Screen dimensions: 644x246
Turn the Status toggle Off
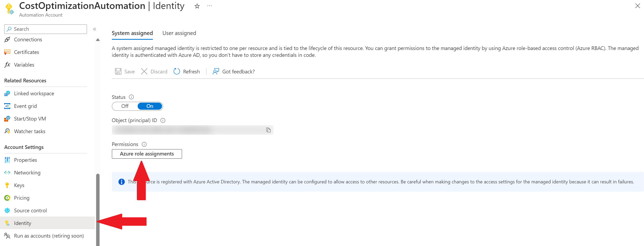(125, 106)
